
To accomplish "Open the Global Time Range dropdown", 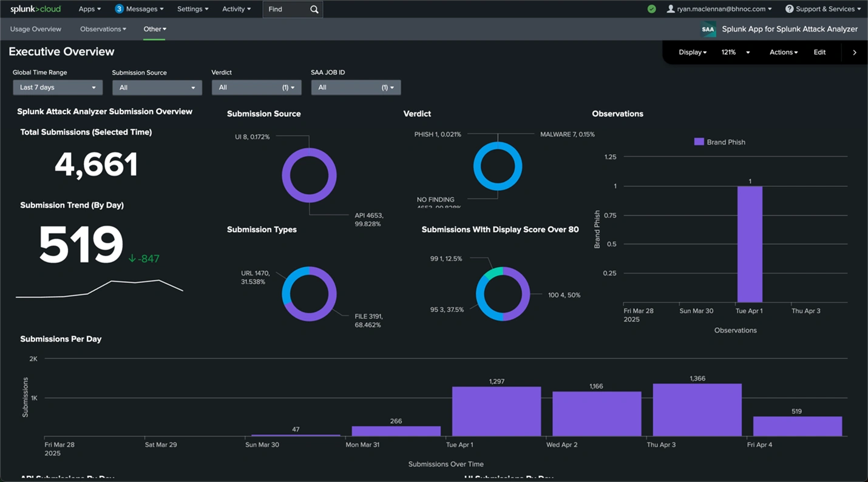I will (x=58, y=87).
